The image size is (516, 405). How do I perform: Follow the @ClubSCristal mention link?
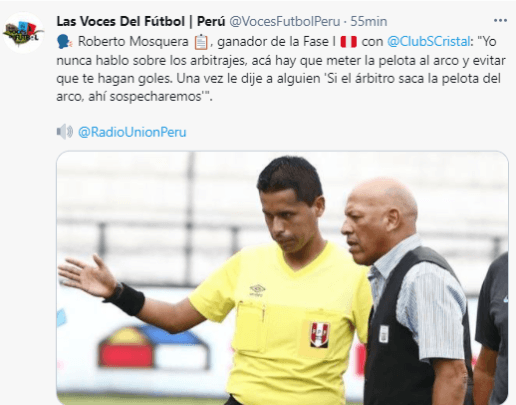[429, 42]
